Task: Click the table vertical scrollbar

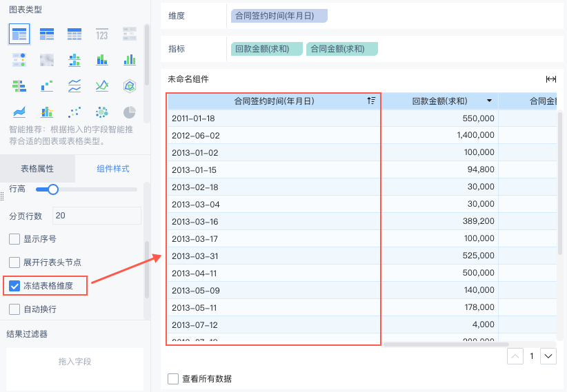Action: (x=560, y=183)
